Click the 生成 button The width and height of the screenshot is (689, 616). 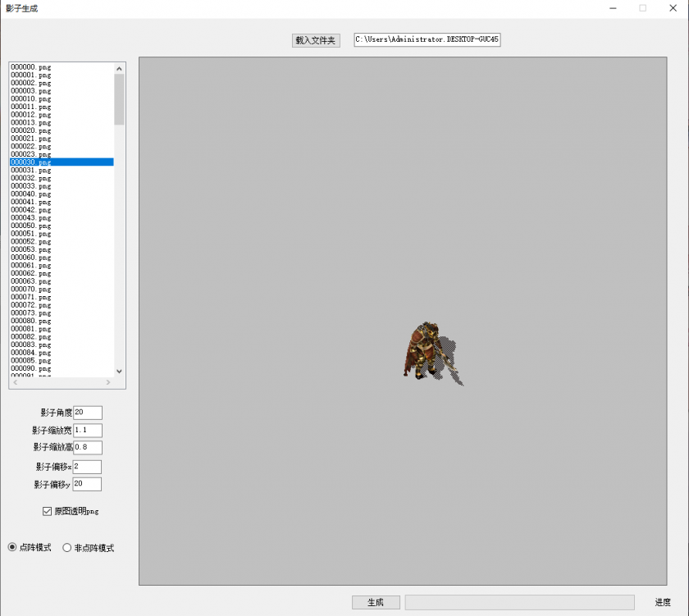(x=376, y=602)
